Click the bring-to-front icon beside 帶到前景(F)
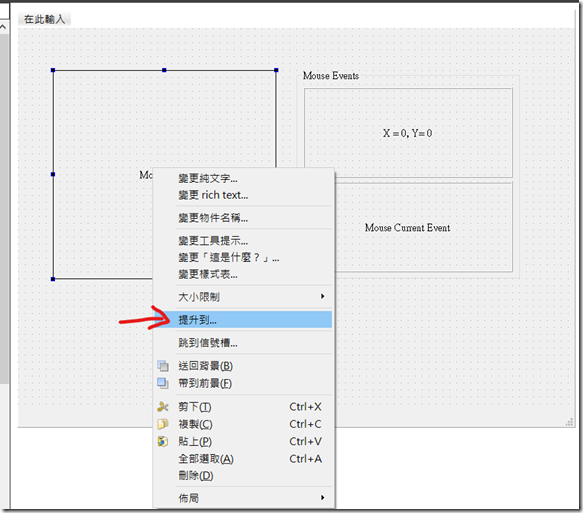The height and width of the screenshot is (513, 583). [163, 383]
